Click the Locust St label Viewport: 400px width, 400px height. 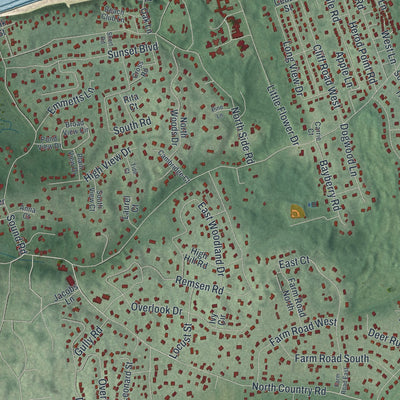point(181,341)
